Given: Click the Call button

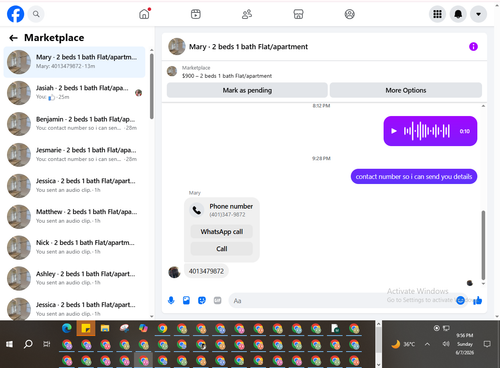Looking at the screenshot, I should (x=222, y=249).
